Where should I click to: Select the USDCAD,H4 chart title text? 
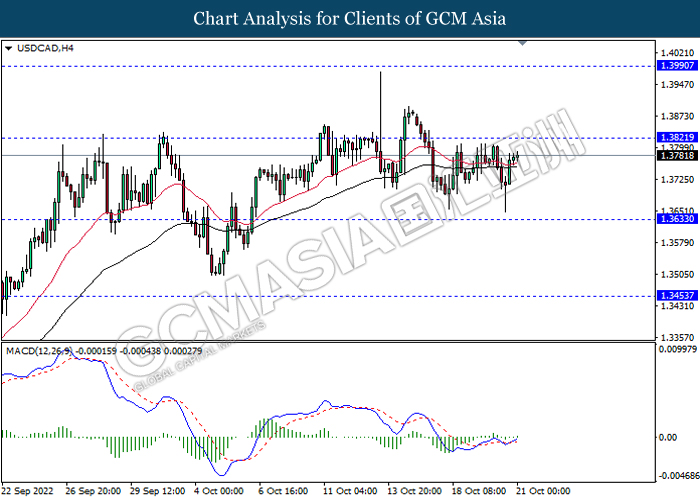coord(45,48)
